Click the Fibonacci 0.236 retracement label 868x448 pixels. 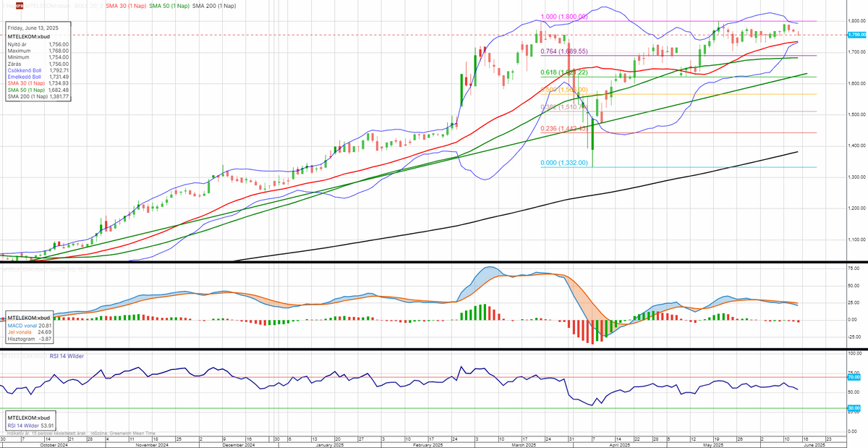[x=565, y=128]
